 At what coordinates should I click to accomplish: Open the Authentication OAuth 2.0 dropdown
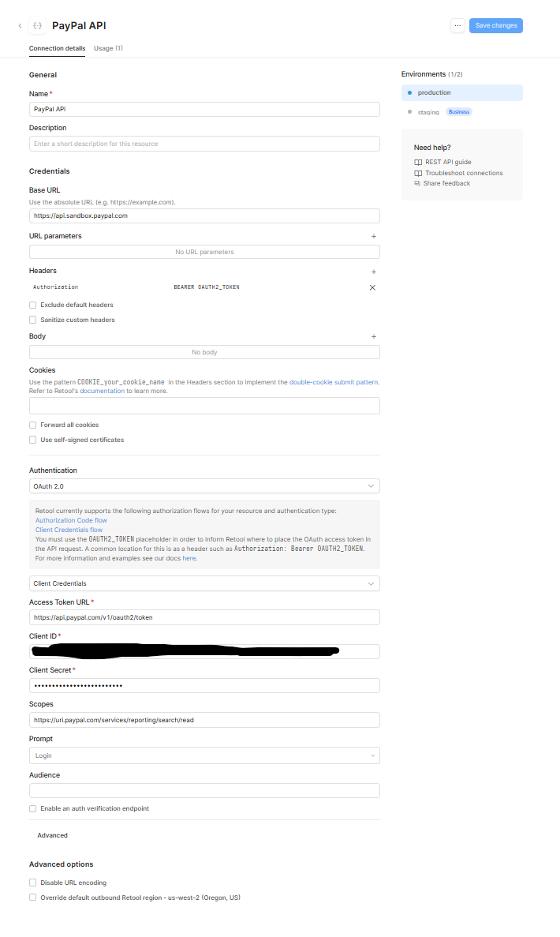pyautogui.click(x=204, y=486)
